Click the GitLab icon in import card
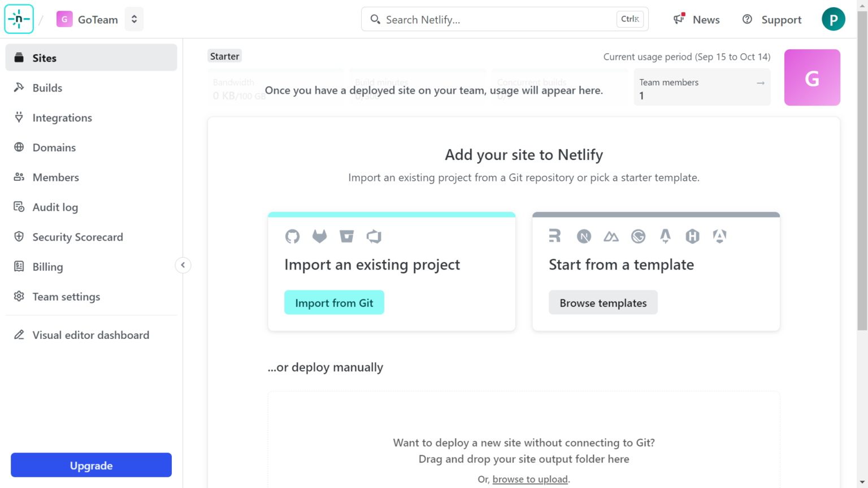The image size is (868, 488). [x=319, y=236]
